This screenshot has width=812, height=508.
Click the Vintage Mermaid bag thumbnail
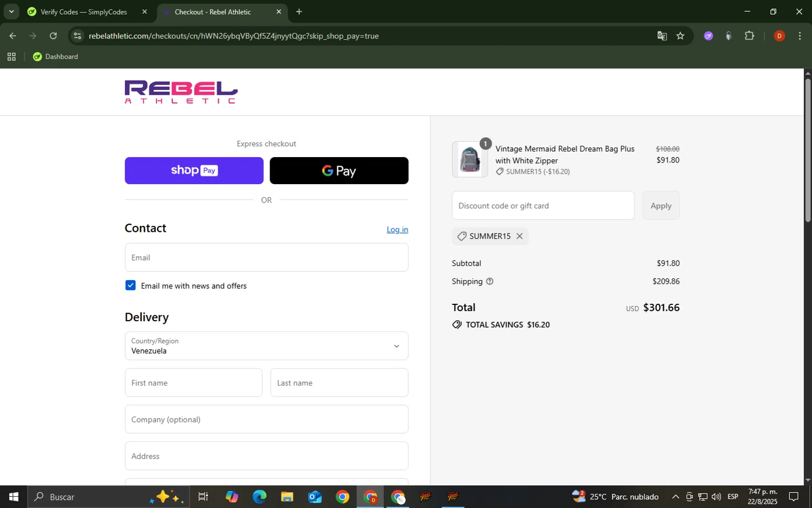pyautogui.click(x=469, y=159)
